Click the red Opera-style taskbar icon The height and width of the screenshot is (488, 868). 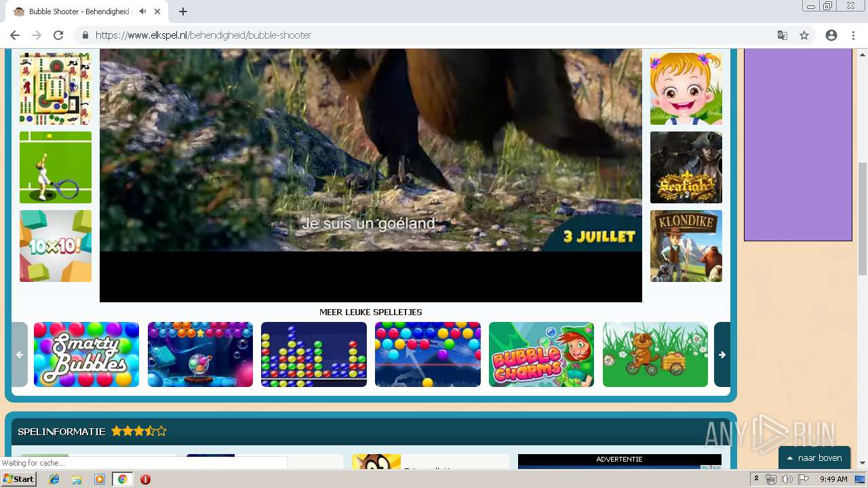145,479
